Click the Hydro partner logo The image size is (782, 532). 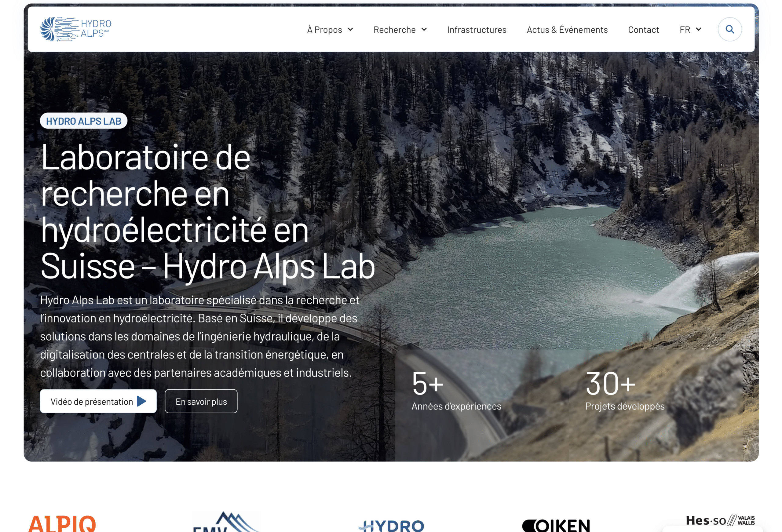(391, 525)
